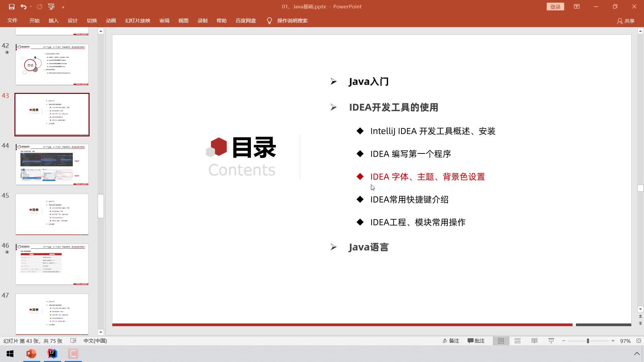
Task: Open the 审阅 ribbon tab
Action: click(164, 20)
